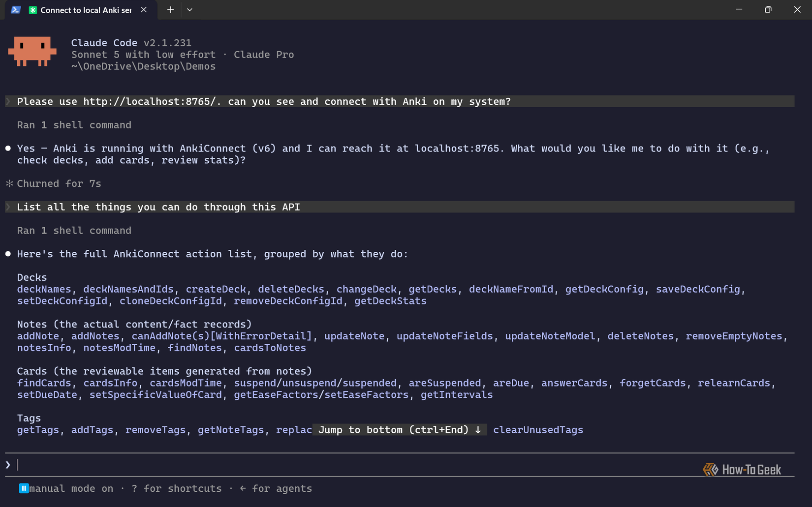
Task: Click the manual mode pause icon
Action: coord(24,488)
